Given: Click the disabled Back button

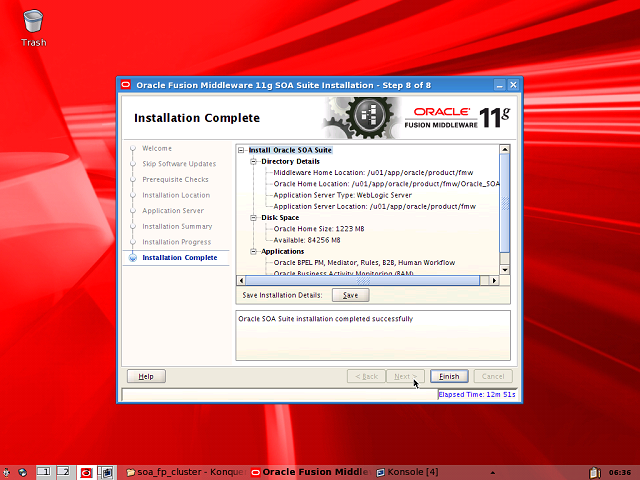Looking at the screenshot, I should [366, 376].
